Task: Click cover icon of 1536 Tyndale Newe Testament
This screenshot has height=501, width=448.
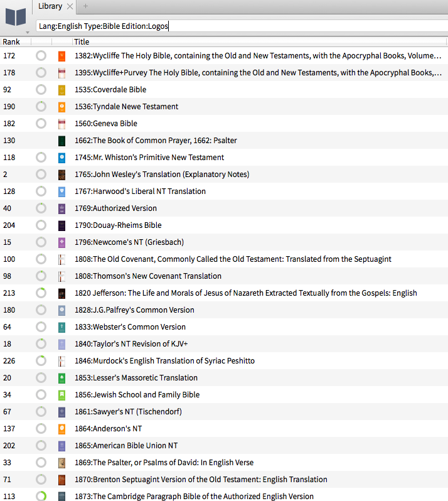Action: pos(61,107)
